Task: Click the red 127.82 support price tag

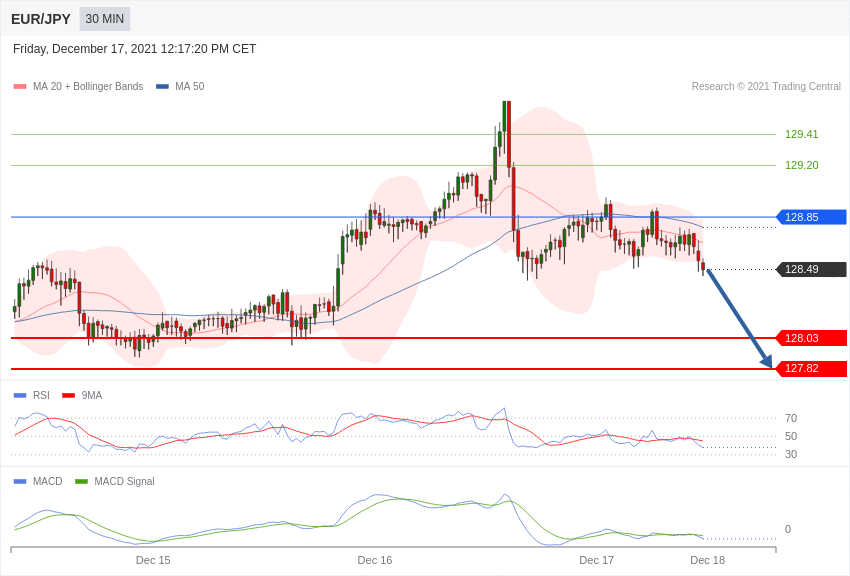Action: point(812,368)
